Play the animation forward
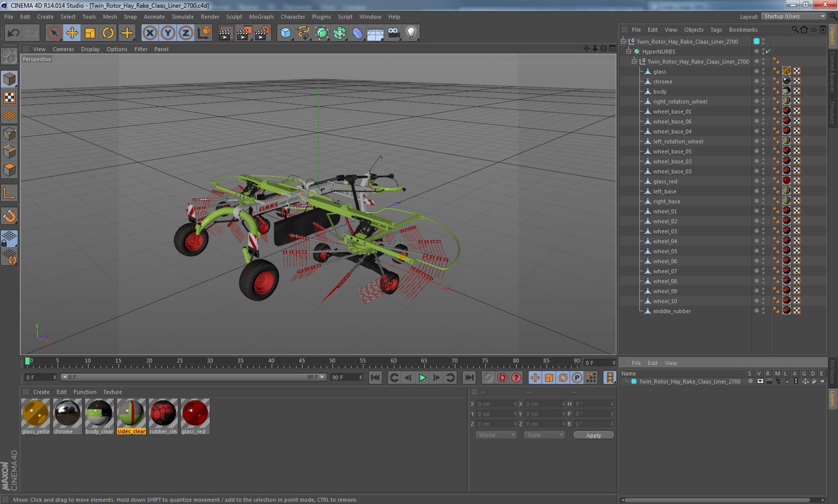 pyautogui.click(x=422, y=378)
